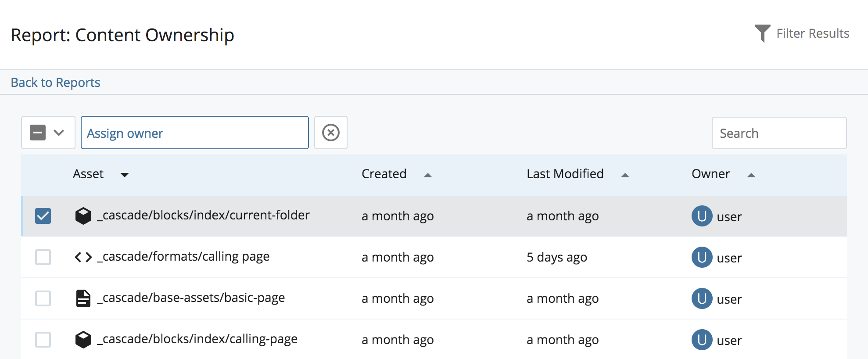Screen dimensions: 868x359
Task: Check the base-assets/basic-page checkbox
Action: tap(43, 298)
